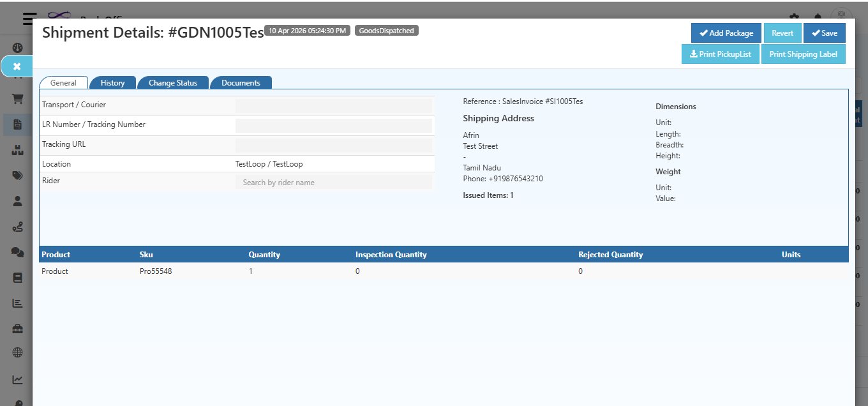This screenshot has height=406, width=868.
Task: Click the Add Package button
Action: [x=726, y=33]
